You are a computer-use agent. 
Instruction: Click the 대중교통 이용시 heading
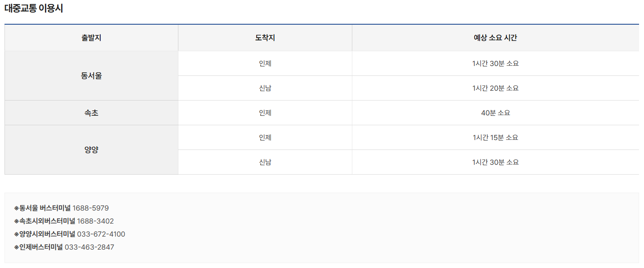[x=34, y=9]
